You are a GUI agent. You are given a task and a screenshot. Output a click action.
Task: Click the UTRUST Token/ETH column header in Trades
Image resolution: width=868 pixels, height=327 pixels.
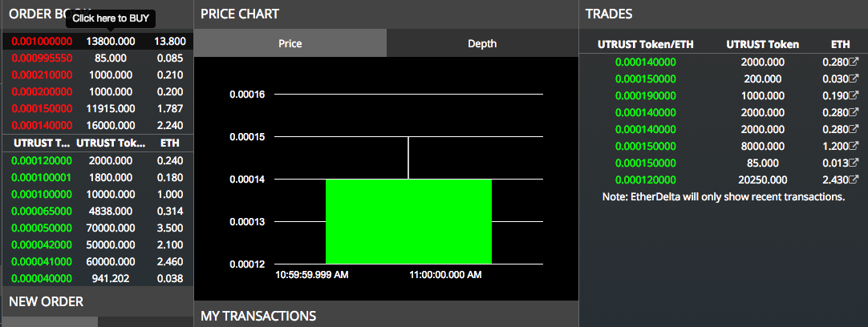tap(646, 44)
